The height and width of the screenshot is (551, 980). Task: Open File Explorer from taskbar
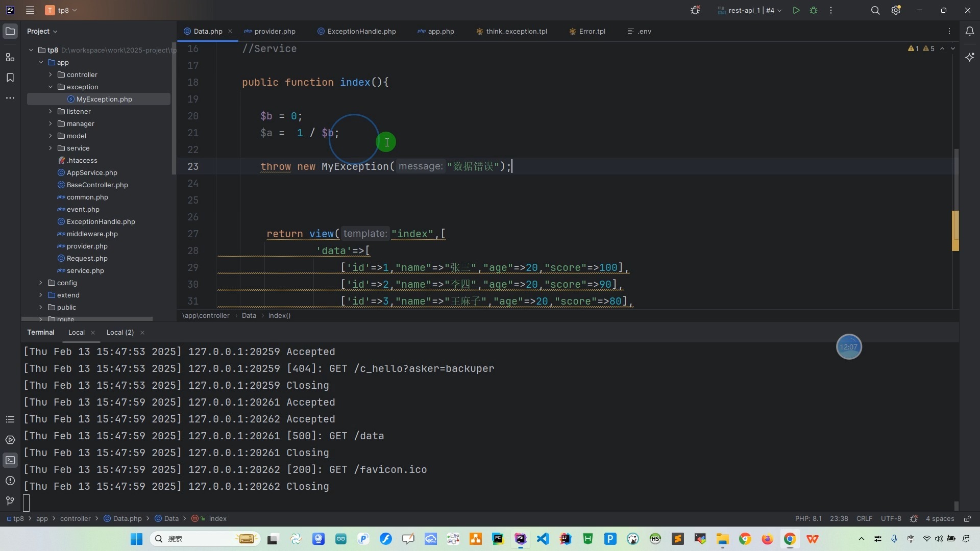point(722,539)
